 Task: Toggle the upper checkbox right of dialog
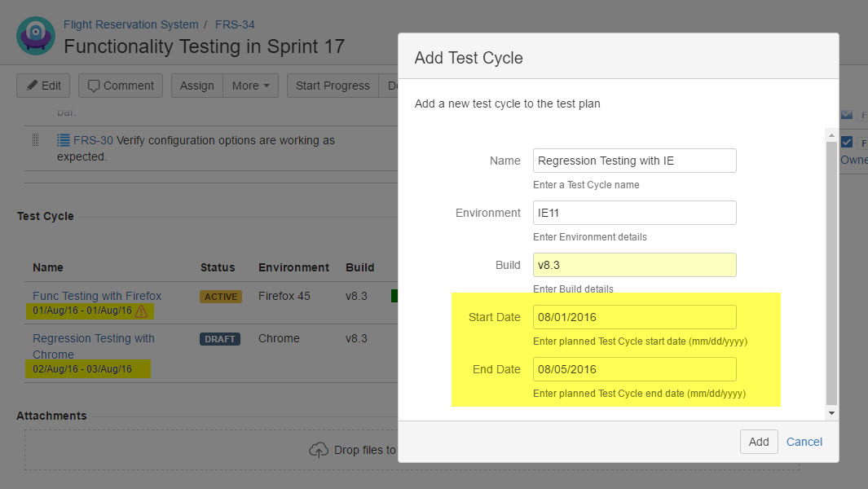tap(847, 115)
